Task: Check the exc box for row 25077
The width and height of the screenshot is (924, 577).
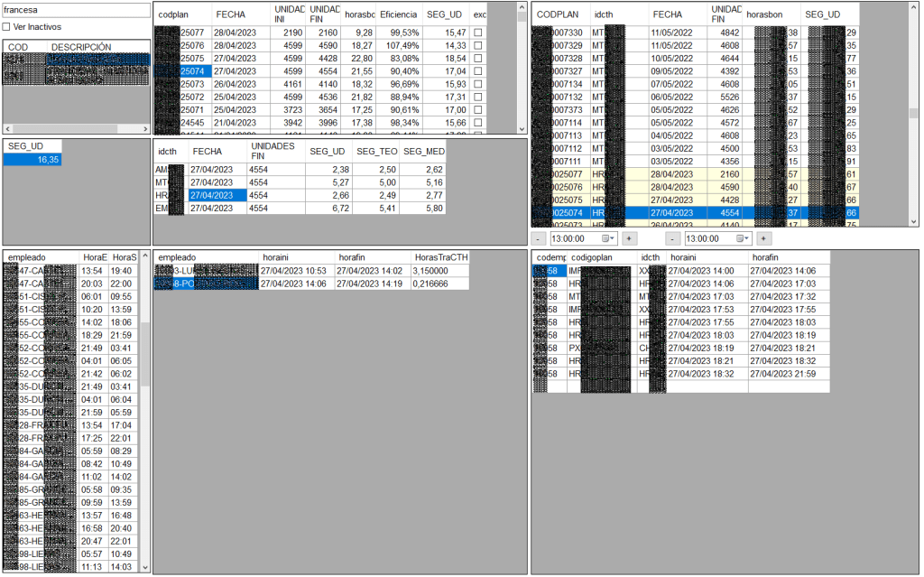Action: 478,33
